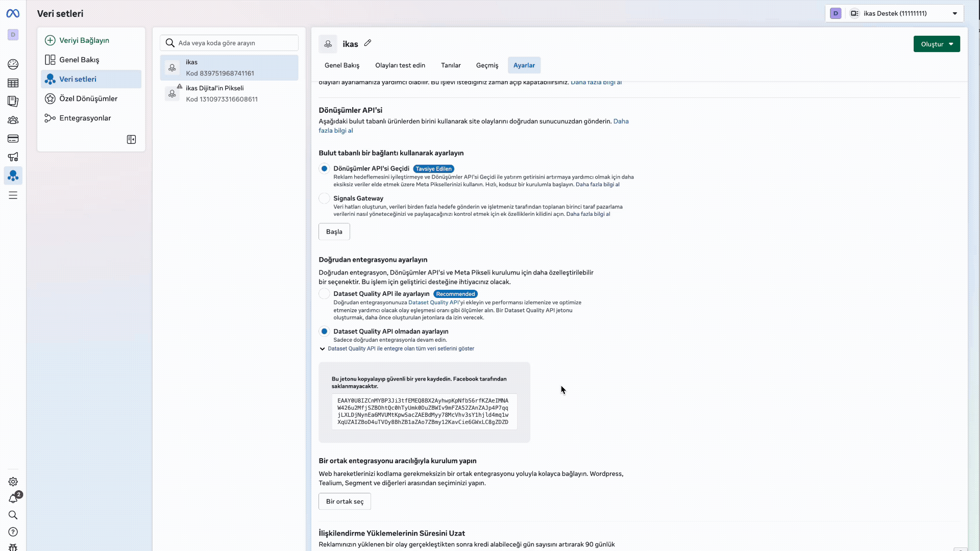Select Dataset Quality API ile ayarlayın option
The height and width of the screenshot is (551, 980).
coord(324,294)
